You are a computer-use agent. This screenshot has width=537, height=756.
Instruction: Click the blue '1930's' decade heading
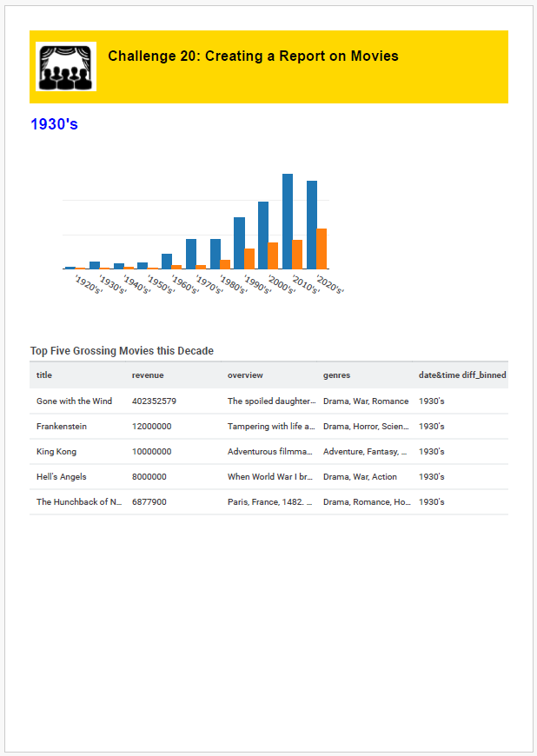(x=54, y=124)
